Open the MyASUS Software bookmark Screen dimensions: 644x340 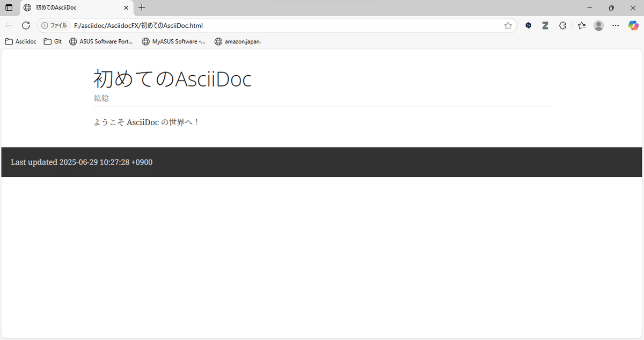[173, 41]
